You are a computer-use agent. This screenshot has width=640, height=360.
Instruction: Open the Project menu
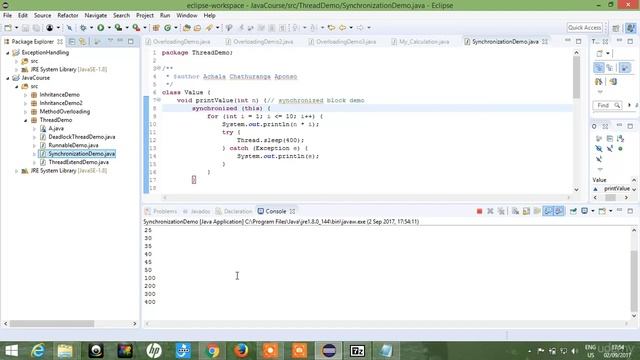[145, 16]
